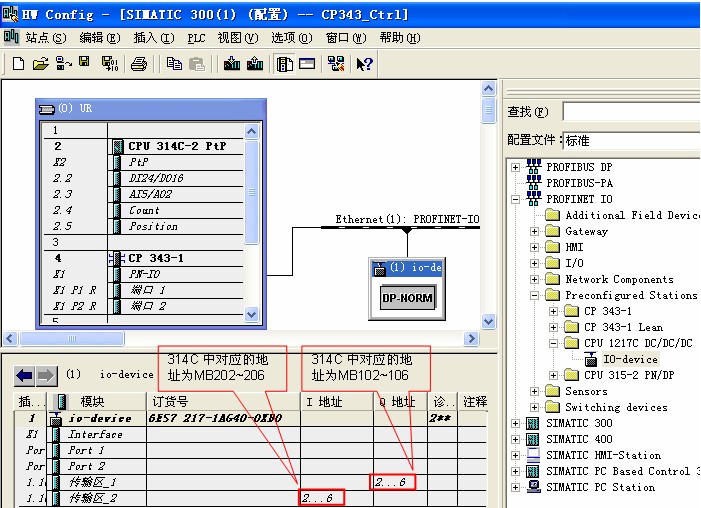Select the 传输区_1 module row
701x508 pixels.
pos(250,482)
